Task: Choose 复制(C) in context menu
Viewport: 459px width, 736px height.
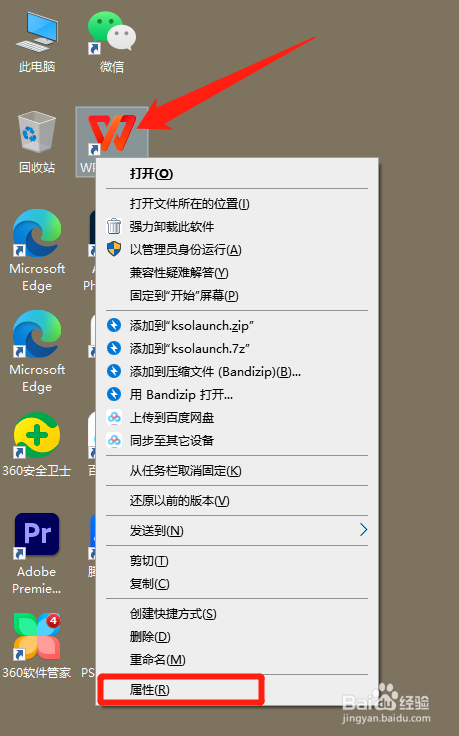Action: (x=237, y=583)
